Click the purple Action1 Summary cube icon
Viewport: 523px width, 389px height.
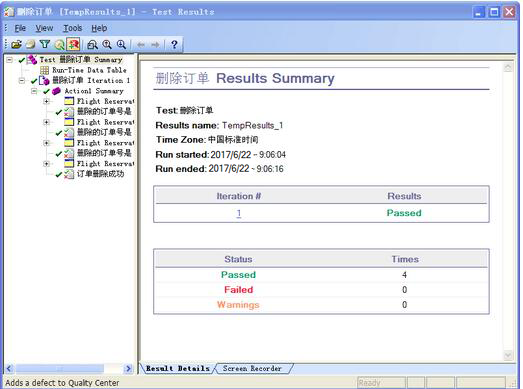[x=56, y=91]
